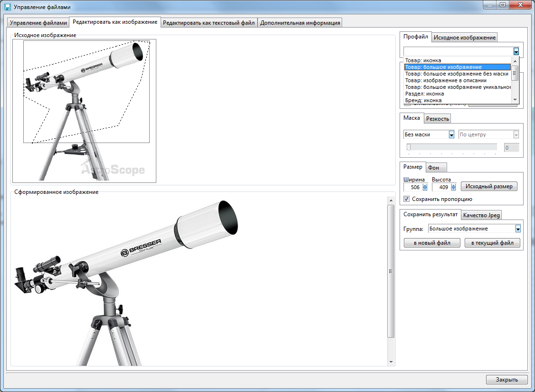The image size is (535, 392).
Task: Open the Качество Jpeg tab
Action: tap(481, 215)
